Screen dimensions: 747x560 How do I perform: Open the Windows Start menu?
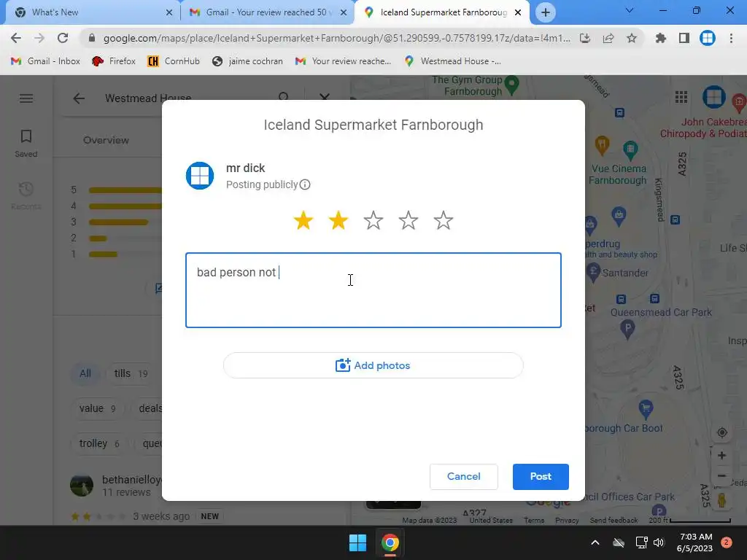pyautogui.click(x=357, y=542)
